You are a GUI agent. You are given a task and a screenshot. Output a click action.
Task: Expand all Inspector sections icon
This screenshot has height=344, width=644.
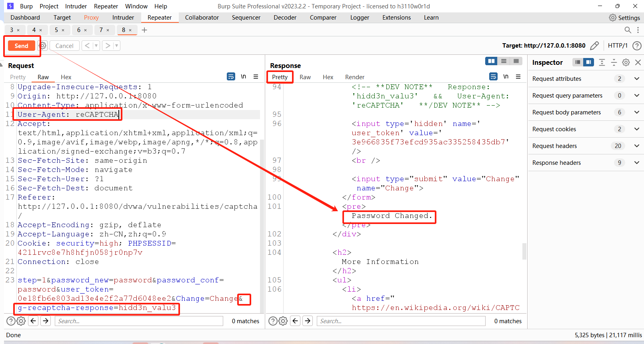point(602,62)
